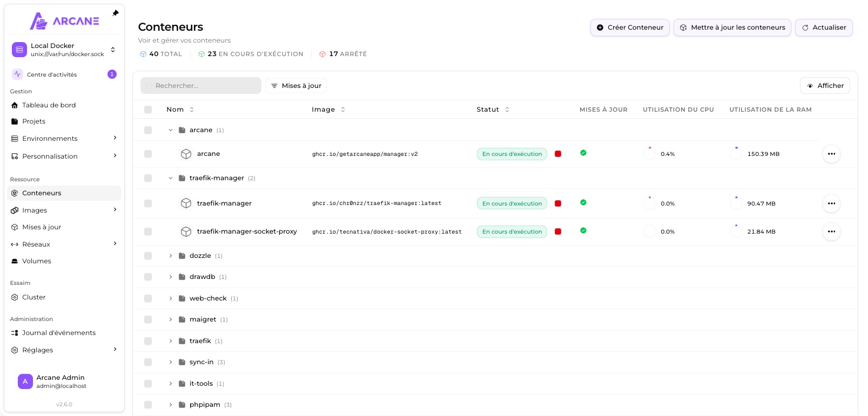Screen dimensions: 868x416
Task: Click the arcane RAM usage gauge
Action: (x=736, y=154)
